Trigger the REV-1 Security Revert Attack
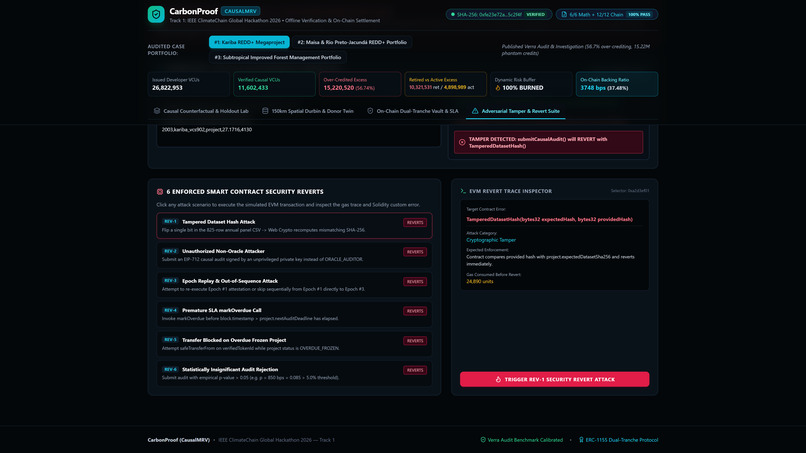Screen dimensions: 806x453 click(x=555, y=379)
